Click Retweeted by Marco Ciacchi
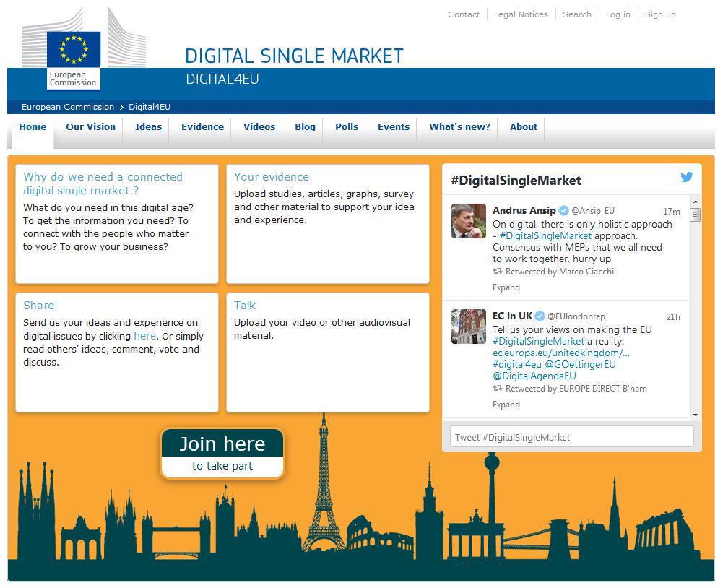 point(559,272)
